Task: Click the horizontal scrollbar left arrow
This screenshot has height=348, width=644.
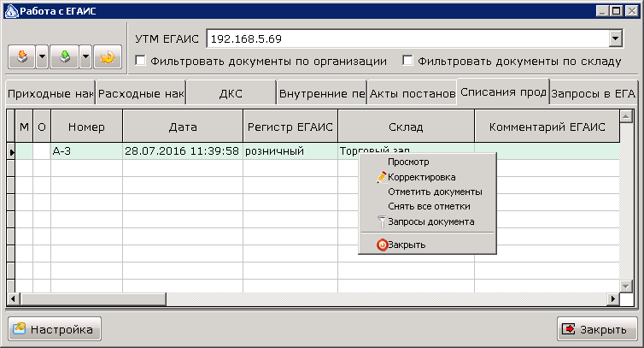Action: coord(13,299)
